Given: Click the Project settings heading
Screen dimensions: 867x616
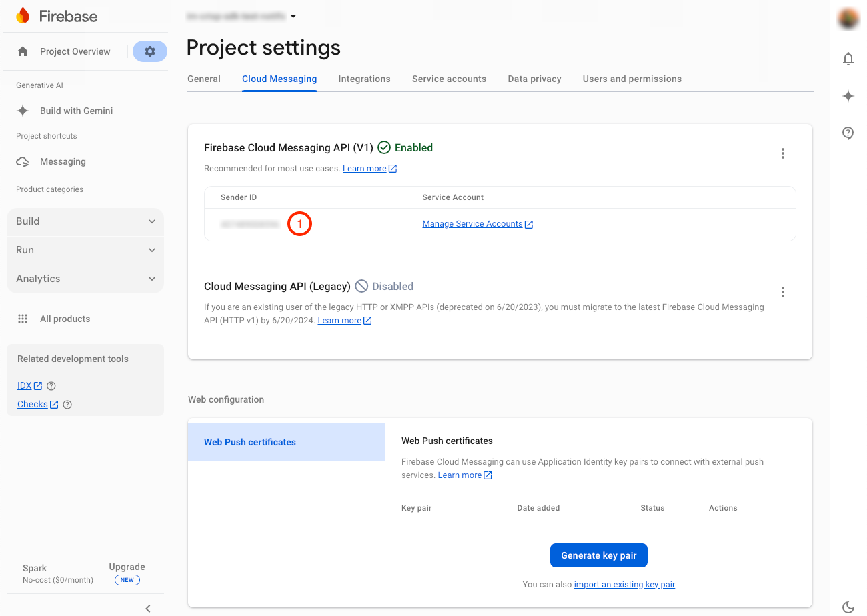Looking at the screenshot, I should coord(263,47).
